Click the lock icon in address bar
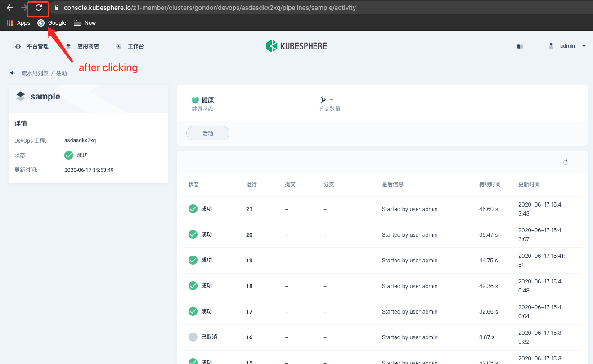 [56, 8]
